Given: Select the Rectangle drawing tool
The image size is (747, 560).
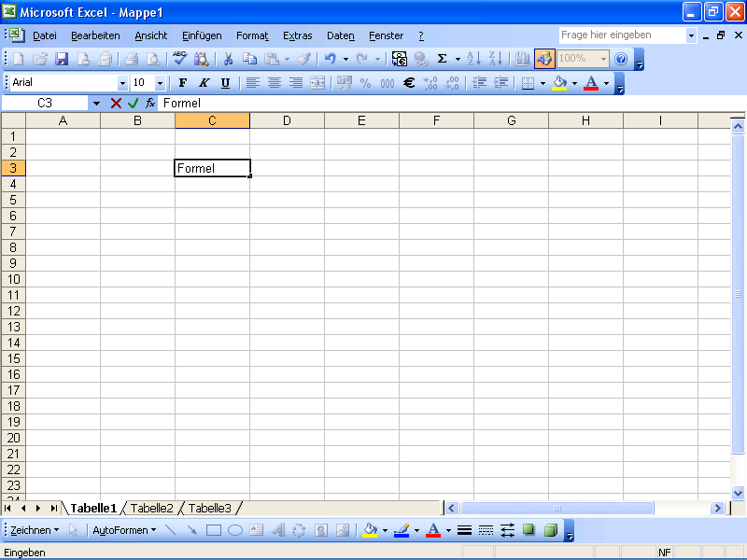Looking at the screenshot, I should tap(213, 530).
